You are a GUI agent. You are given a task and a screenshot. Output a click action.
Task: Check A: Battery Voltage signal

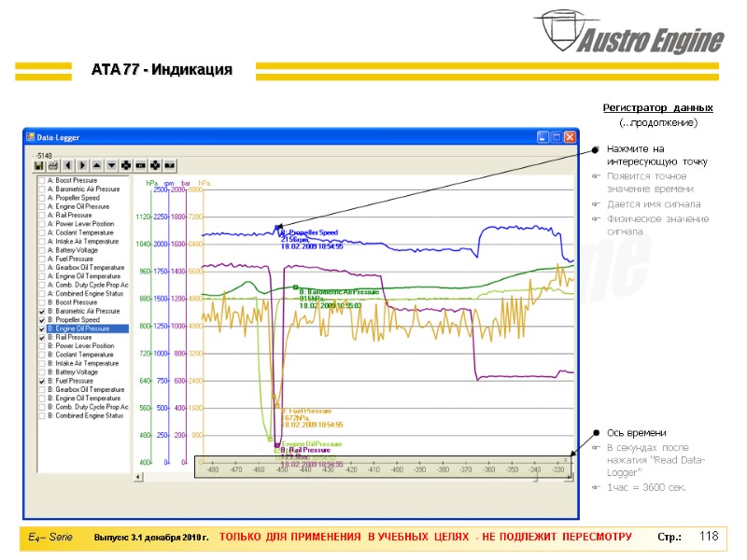click(42, 250)
